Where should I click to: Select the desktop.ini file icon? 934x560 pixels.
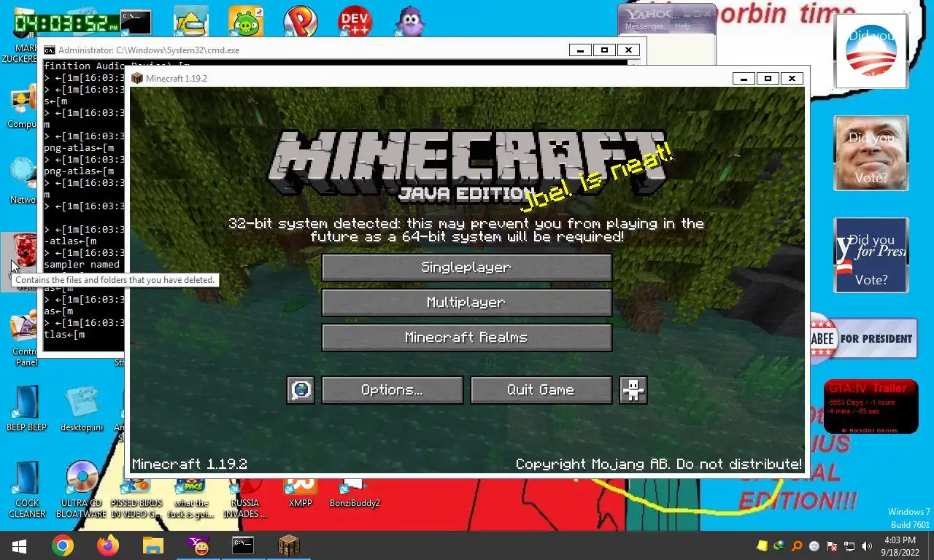point(82,408)
